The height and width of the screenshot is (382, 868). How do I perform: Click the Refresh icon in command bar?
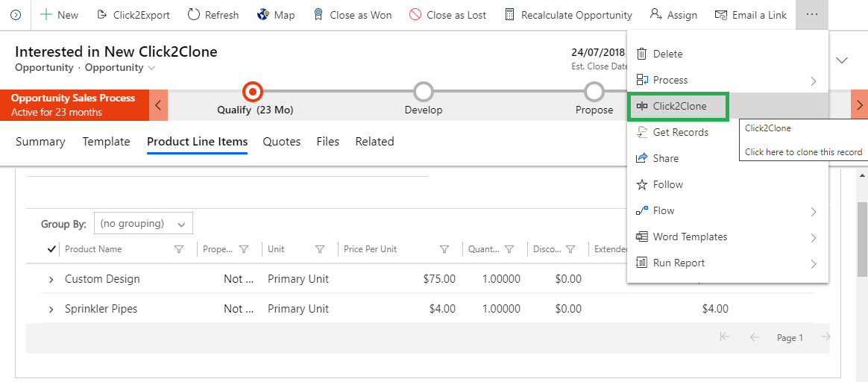click(194, 15)
